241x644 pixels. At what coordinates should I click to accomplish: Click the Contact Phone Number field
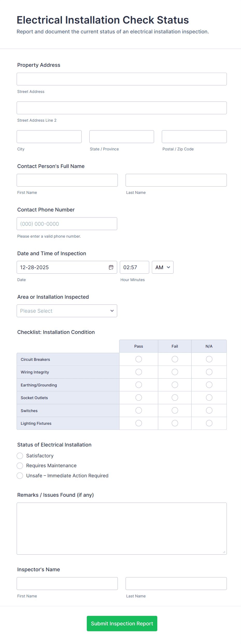pos(67,223)
